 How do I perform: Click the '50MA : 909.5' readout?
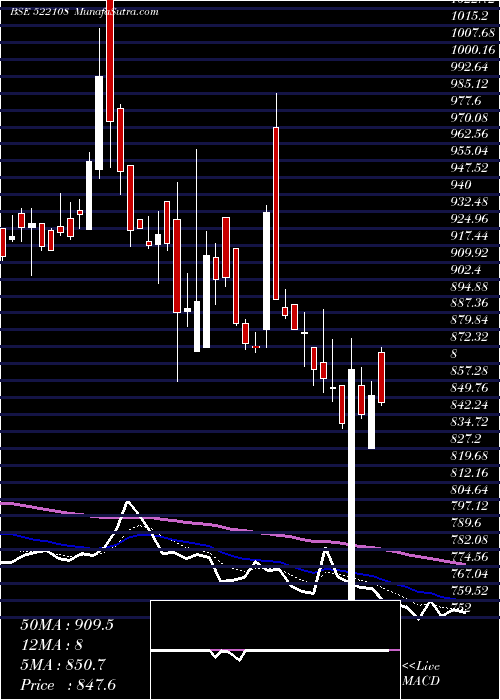(x=67, y=625)
